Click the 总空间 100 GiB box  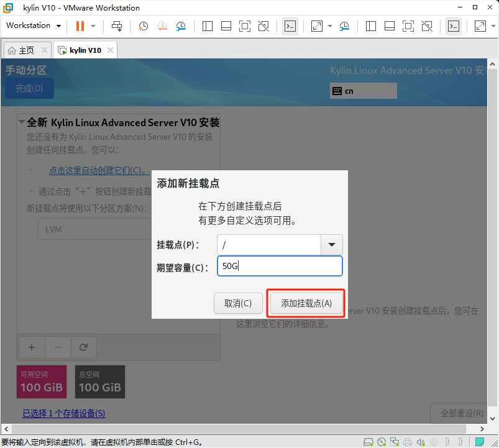click(x=100, y=382)
